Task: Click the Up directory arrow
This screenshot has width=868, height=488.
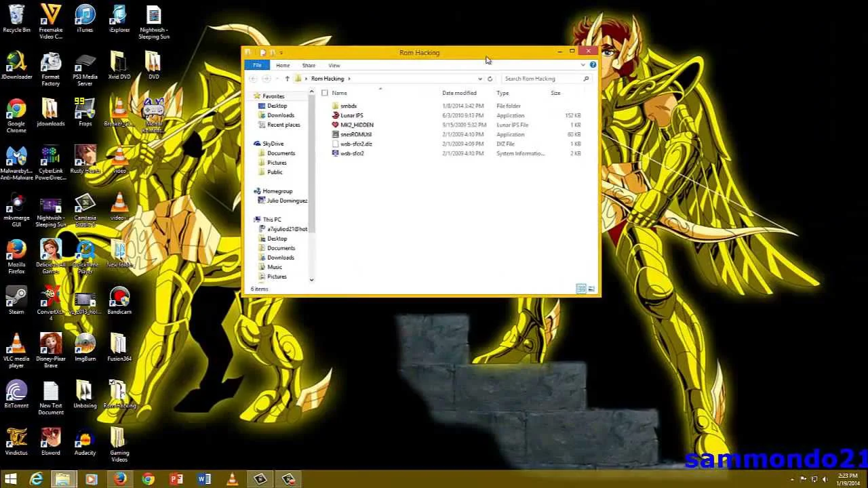Action: click(x=287, y=79)
